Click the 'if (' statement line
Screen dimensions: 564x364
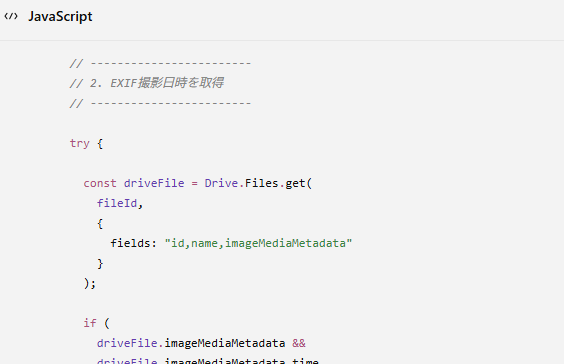point(96,323)
